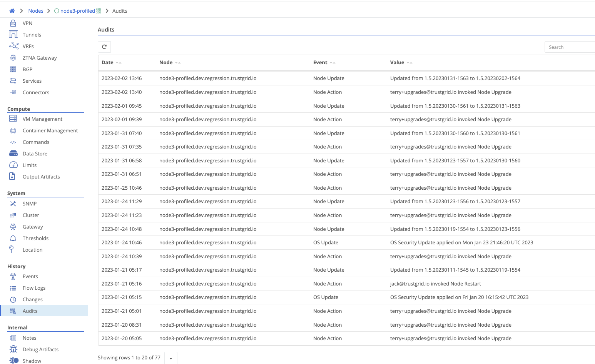Image resolution: width=595 pixels, height=364 pixels.
Task: Open the Nodes breadcrumb link
Action: 36,11
